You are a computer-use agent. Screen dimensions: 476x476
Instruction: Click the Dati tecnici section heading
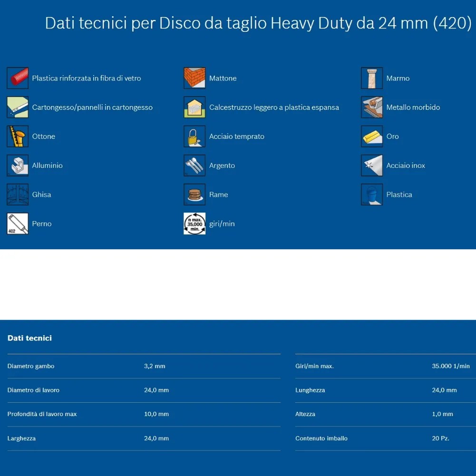click(x=29, y=338)
